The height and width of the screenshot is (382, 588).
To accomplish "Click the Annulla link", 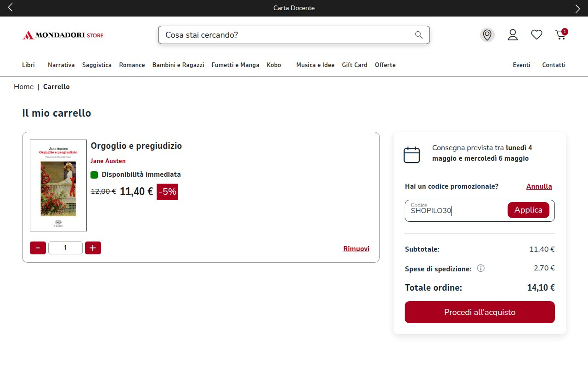I will [539, 186].
